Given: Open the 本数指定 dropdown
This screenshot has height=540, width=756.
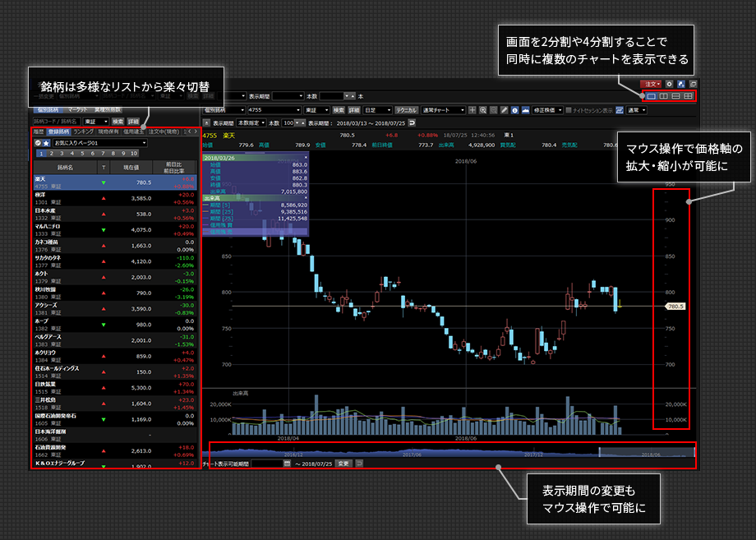Looking at the screenshot, I should [x=251, y=123].
